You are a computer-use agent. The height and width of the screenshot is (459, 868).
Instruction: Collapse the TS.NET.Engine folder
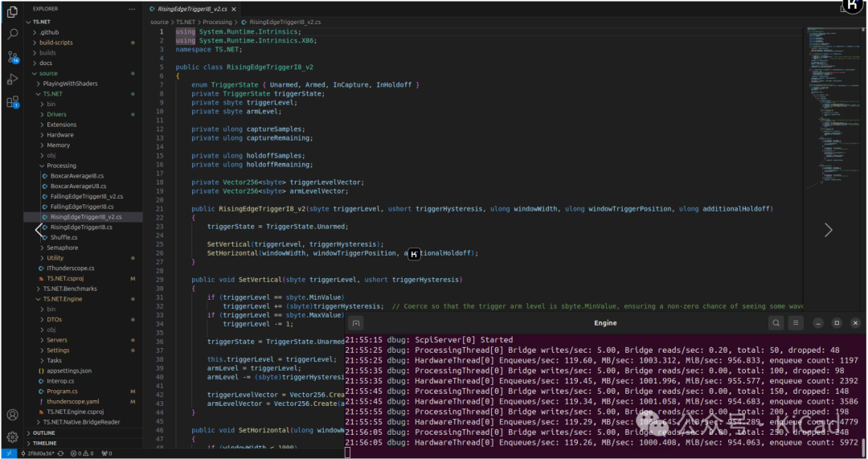[83, 299]
